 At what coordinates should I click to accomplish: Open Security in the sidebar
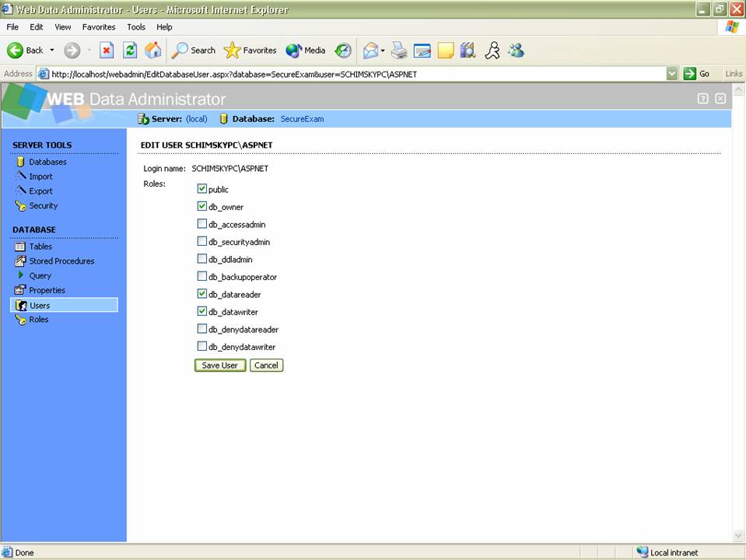tap(44, 205)
